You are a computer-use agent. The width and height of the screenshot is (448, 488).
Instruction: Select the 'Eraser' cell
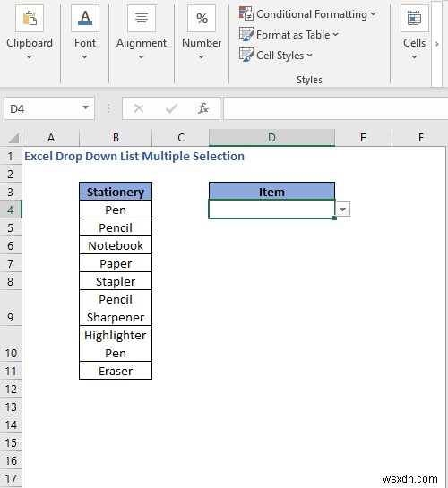tap(116, 371)
